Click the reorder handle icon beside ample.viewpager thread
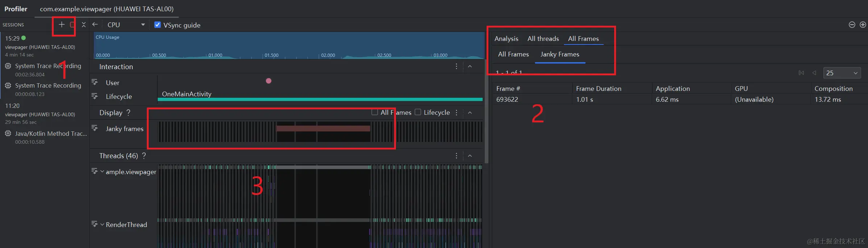 [95, 171]
